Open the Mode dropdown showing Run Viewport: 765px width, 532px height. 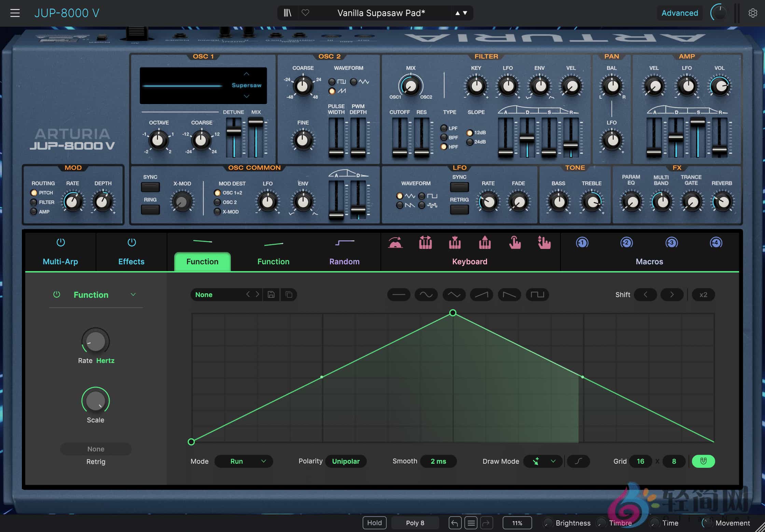pyautogui.click(x=244, y=461)
